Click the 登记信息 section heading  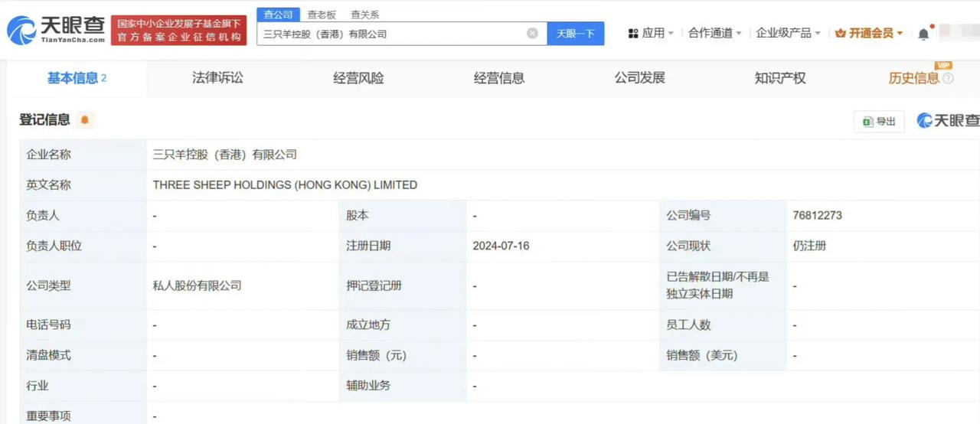point(44,120)
